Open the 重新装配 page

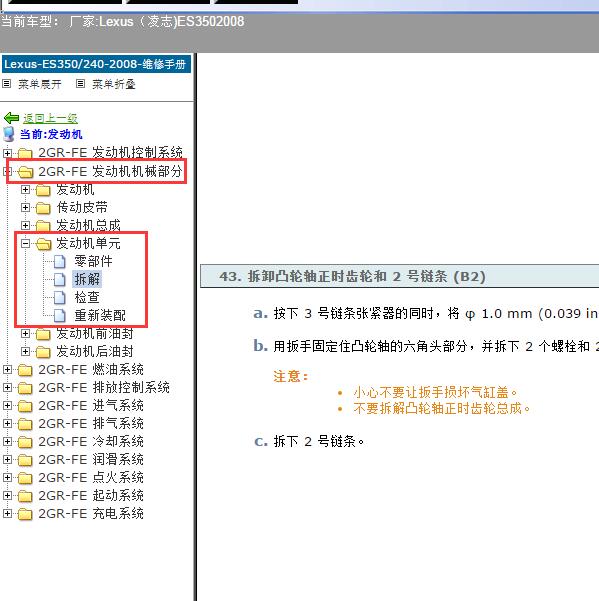point(100,315)
